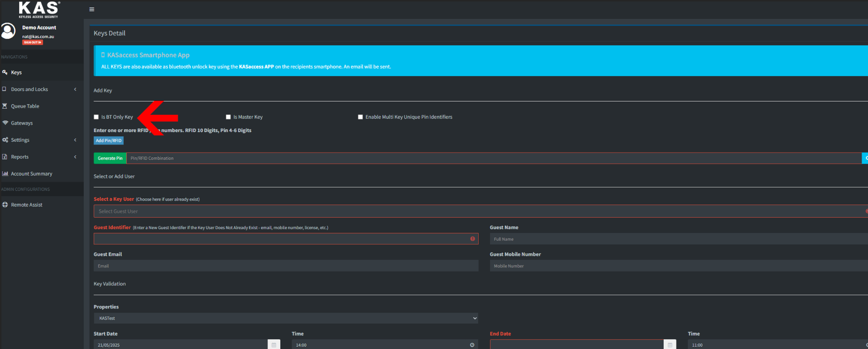Click the Key Validation section label

pos(110,284)
